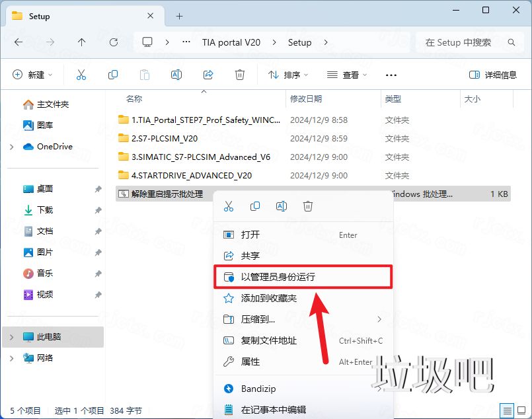The width and height of the screenshot is (532, 419).
Task: Click the 在 Setup 中搜索 search box
Action: 459,42
